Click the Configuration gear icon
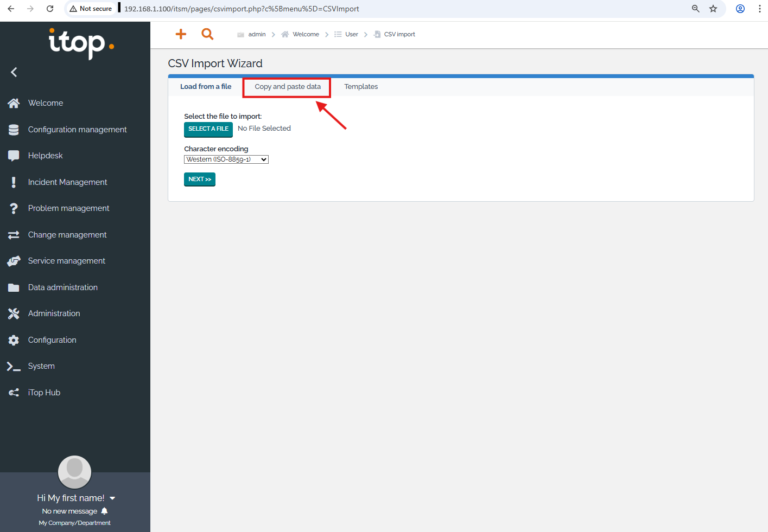This screenshot has width=768, height=532. tap(14, 340)
